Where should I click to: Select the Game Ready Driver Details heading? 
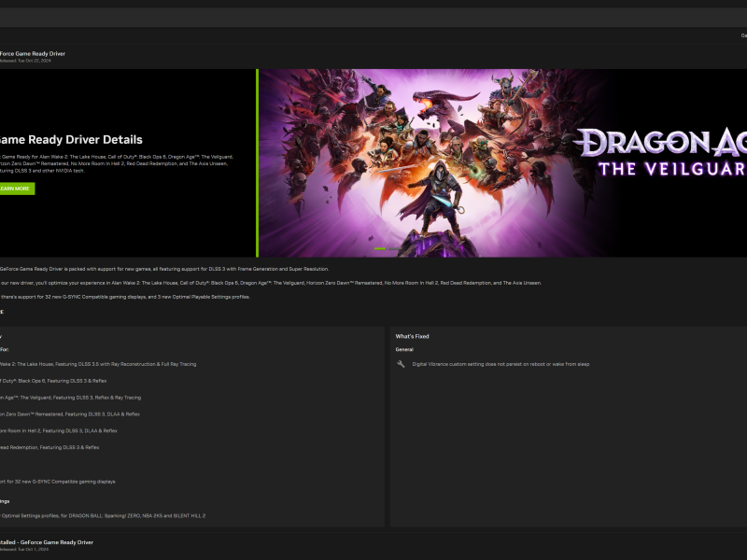coord(71,139)
